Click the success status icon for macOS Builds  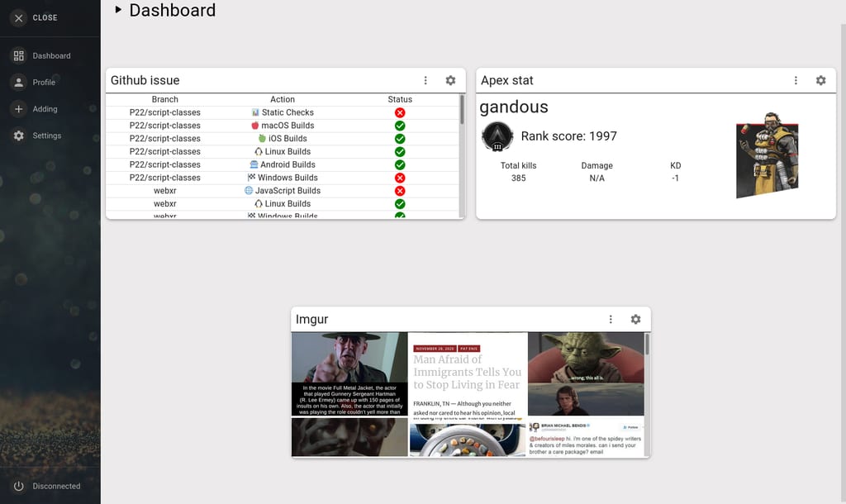point(400,126)
